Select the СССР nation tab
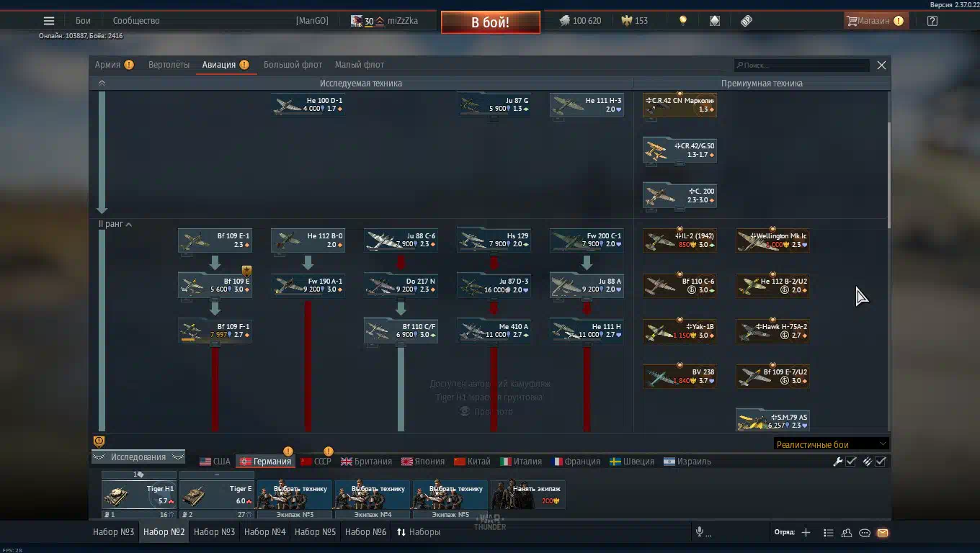980x553 pixels. point(316,462)
